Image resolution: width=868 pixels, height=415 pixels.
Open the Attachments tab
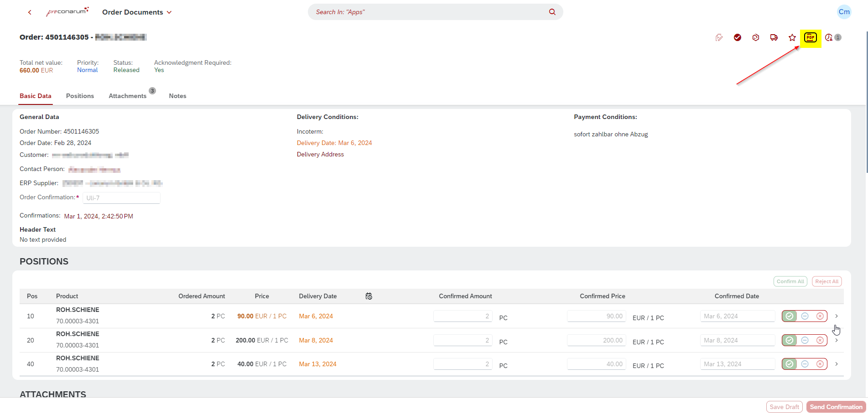tap(128, 96)
